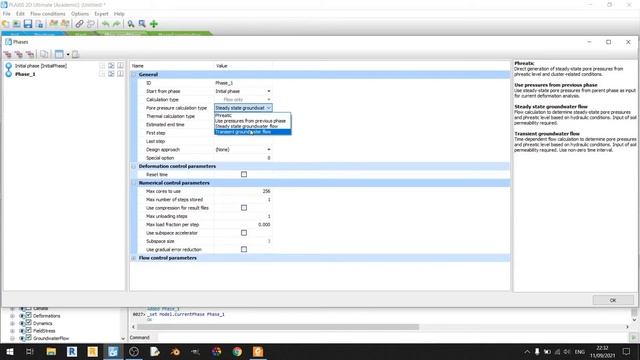Screen dimensions: 640x360
Task: Click the table view icon in Phases toolbar
Action: click(59, 54)
